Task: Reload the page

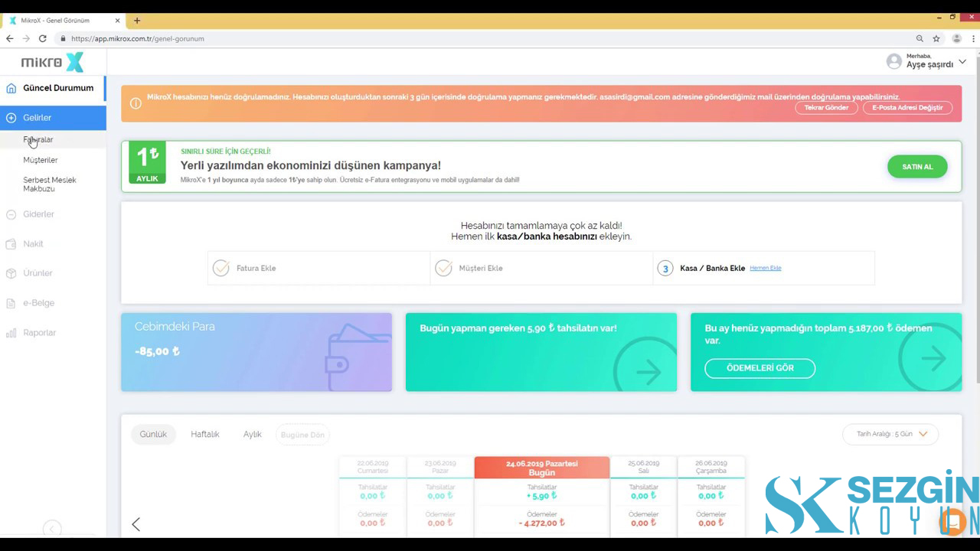Action: [x=43, y=38]
